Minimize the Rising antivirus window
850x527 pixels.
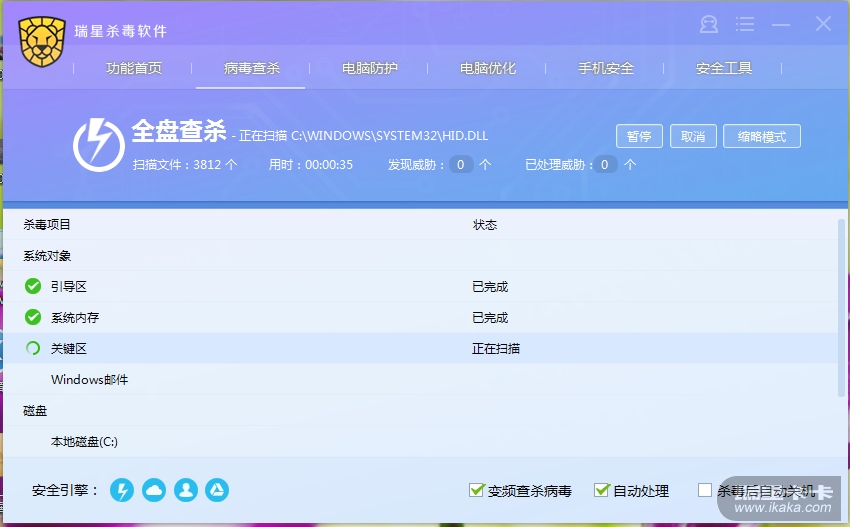click(x=781, y=24)
